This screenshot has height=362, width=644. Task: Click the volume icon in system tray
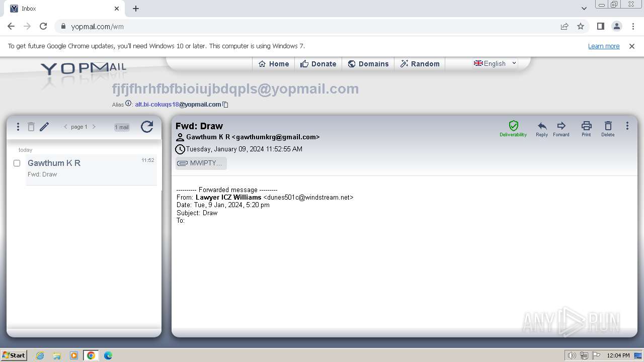(x=572, y=355)
